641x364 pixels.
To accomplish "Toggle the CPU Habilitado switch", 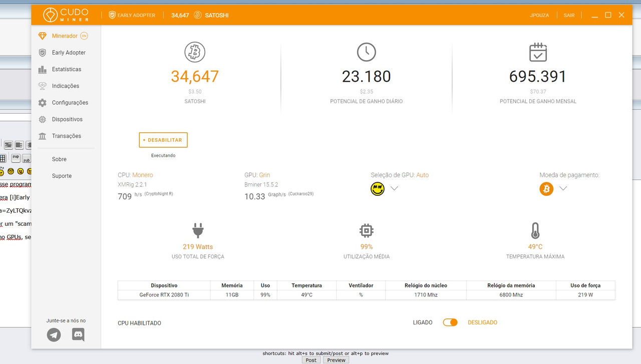I will click(x=450, y=322).
